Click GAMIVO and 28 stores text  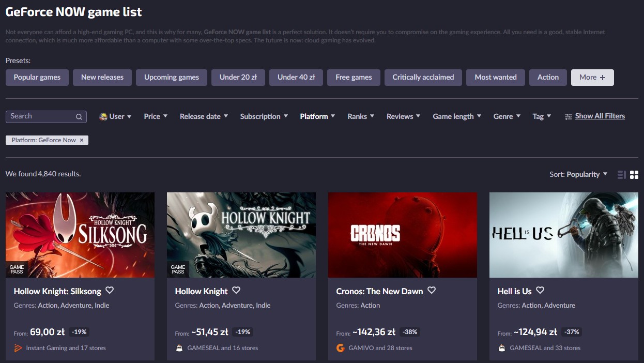point(380,348)
